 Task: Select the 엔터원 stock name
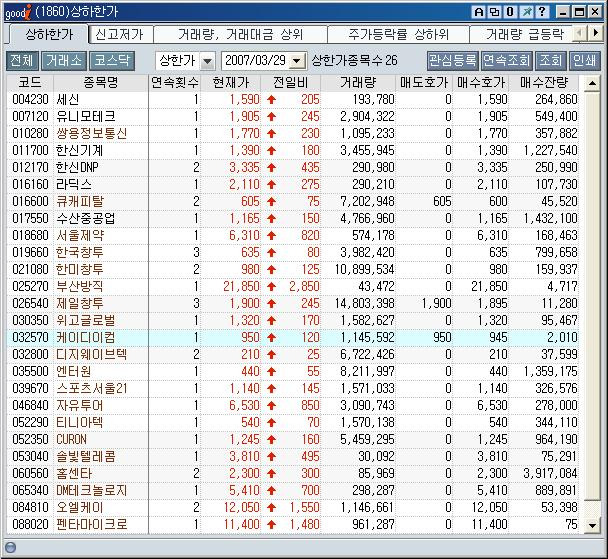[74, 372]
